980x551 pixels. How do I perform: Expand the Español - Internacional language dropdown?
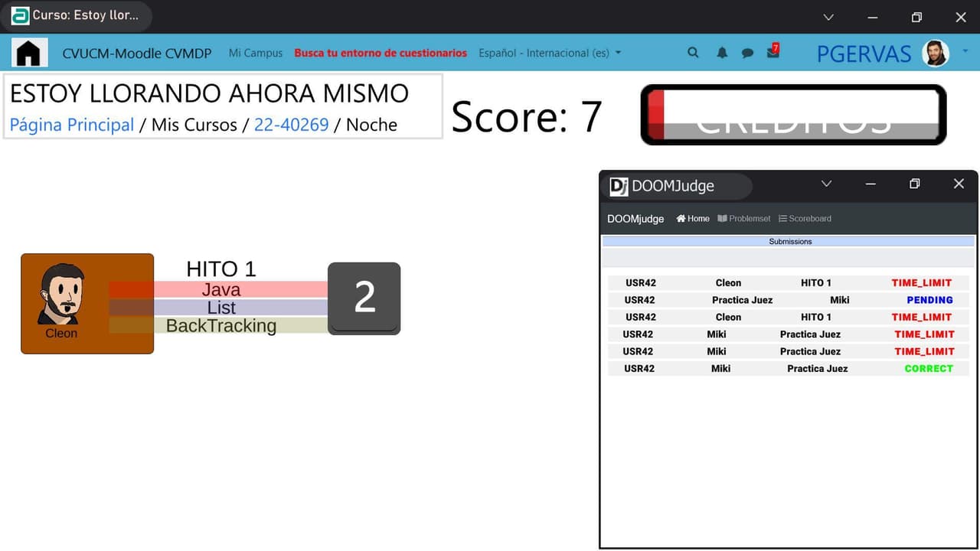[x=550, y=53]
